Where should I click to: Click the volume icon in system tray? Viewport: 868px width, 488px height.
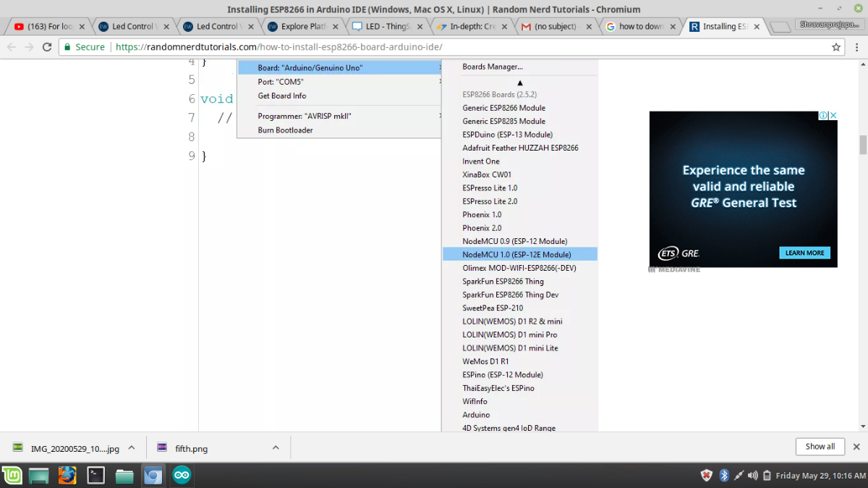tap(753, 476)
